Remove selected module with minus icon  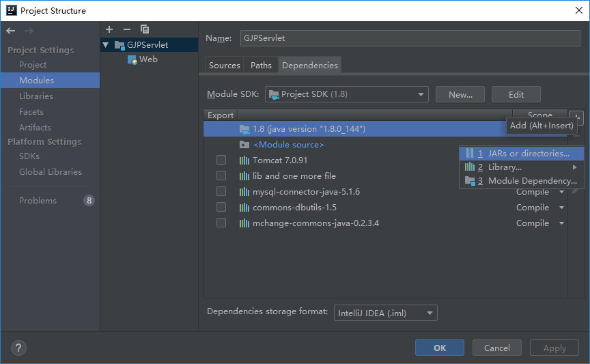click(x=127, y=29)
